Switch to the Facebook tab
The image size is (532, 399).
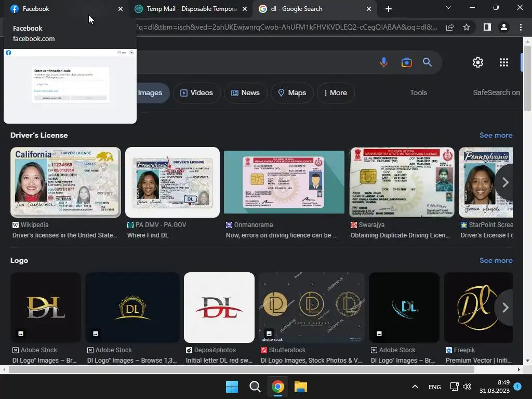[64, 9]
